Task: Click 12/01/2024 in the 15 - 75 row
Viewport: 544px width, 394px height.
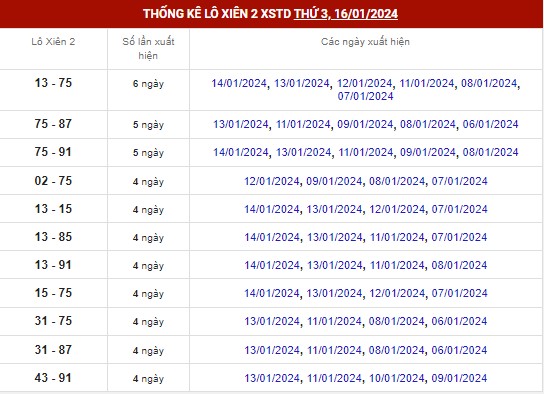Action: point(397,293)
